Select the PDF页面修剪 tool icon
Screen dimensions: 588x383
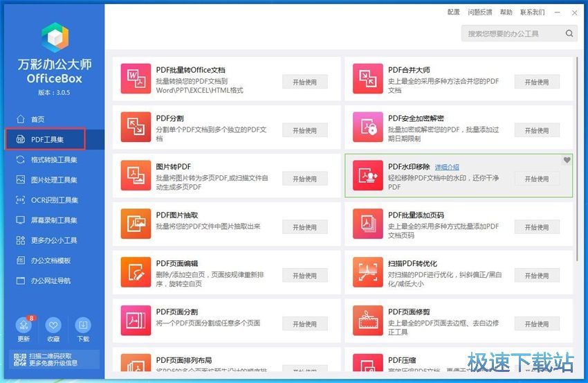coord(368,321)
